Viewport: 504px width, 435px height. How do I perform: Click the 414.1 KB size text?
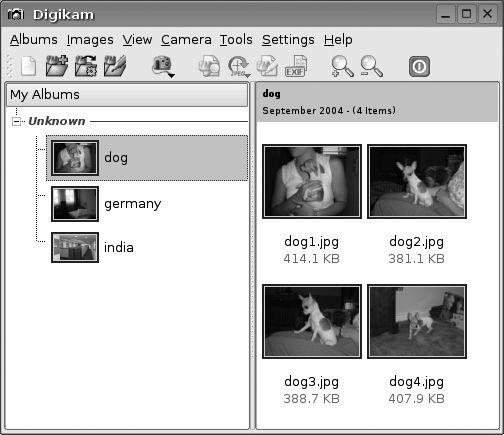point(311,259)
